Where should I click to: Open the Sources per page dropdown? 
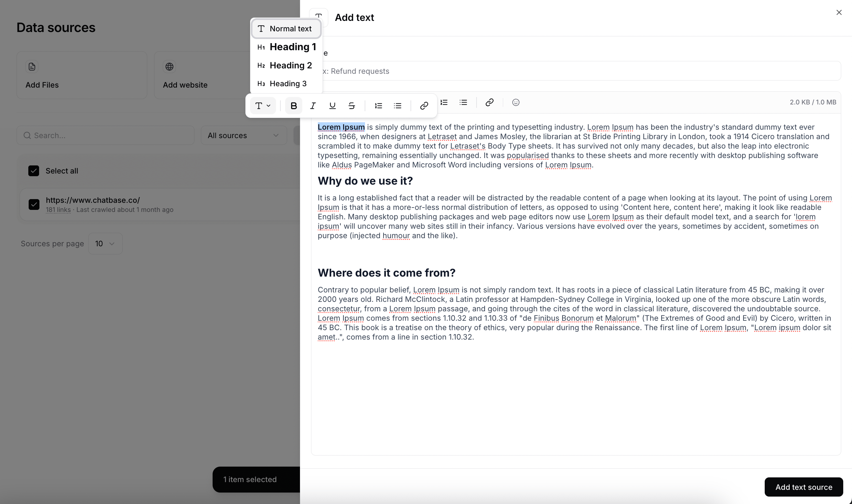tap(105, 244)
